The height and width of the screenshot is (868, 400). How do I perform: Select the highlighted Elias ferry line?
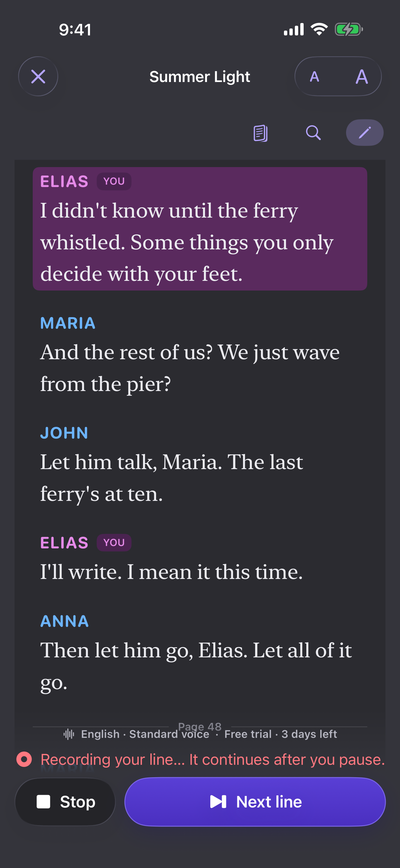(200, 229)
